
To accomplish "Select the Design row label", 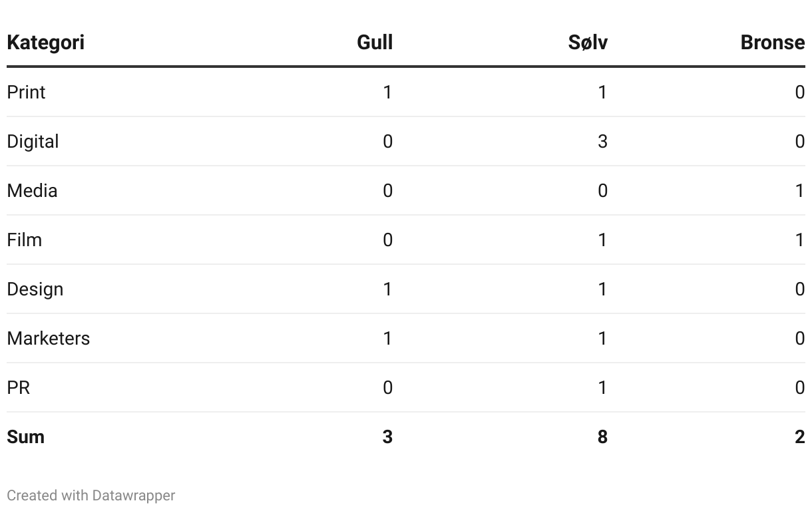I will [35, 289].
